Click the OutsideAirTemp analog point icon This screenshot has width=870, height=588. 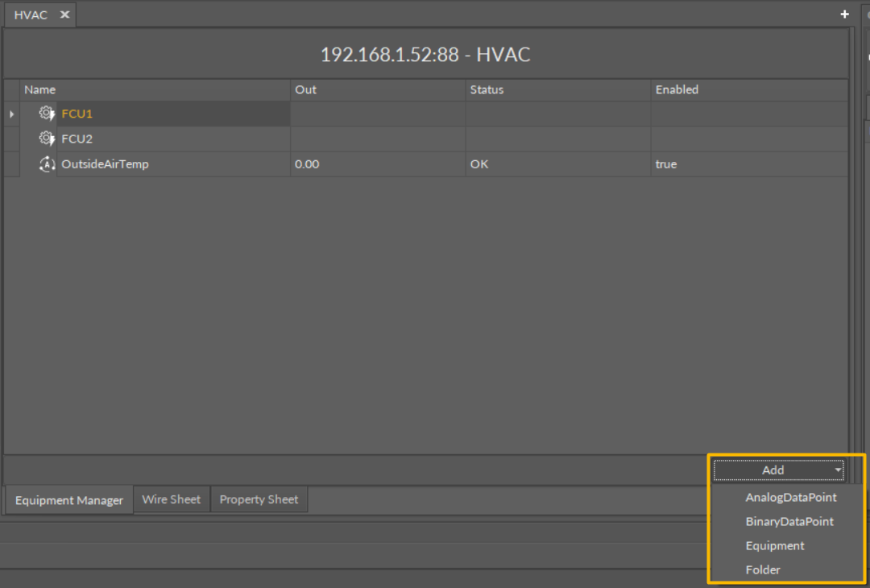point(47,164)
